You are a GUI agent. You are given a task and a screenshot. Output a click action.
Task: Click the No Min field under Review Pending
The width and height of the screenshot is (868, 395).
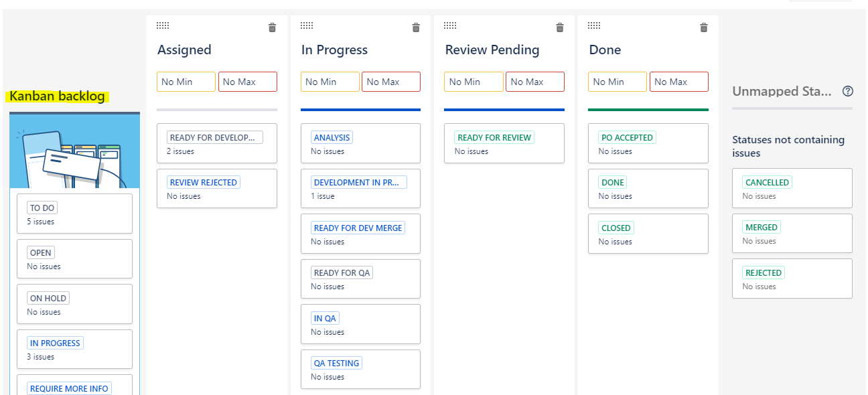tap(474, 82)
